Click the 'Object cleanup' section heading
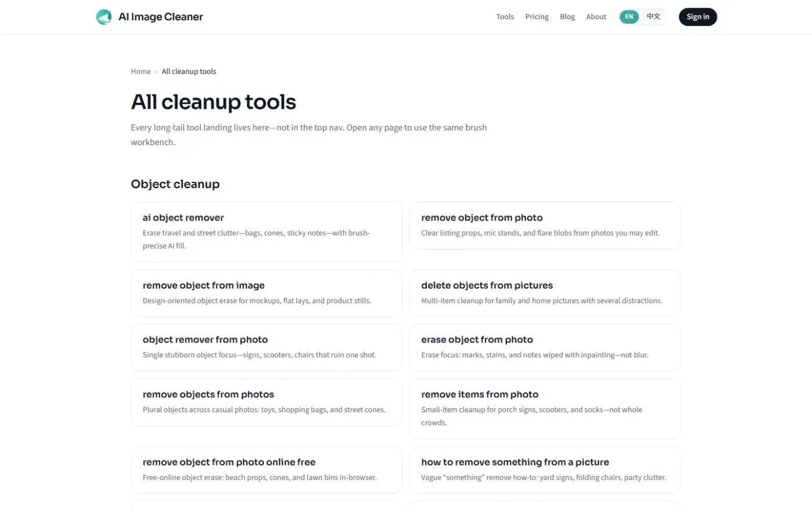812x508 pixels. click(175, 184)
